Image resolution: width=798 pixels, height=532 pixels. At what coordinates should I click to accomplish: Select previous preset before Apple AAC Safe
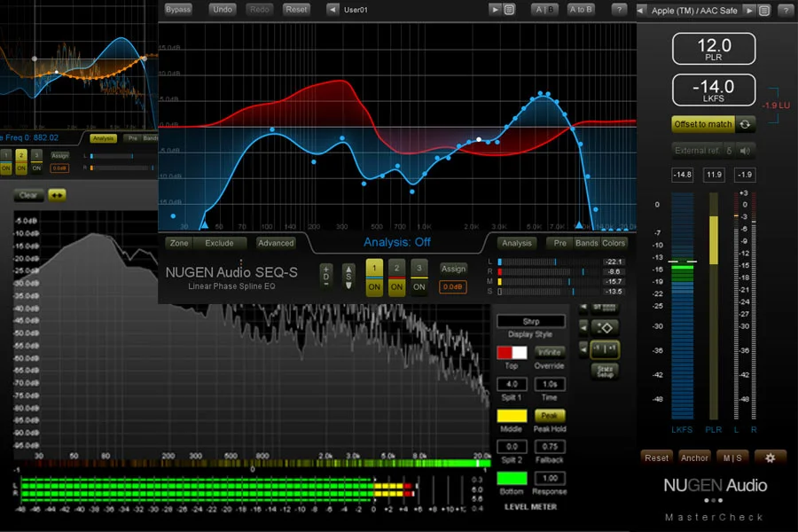pyautogui.click(x=642, y=10)
